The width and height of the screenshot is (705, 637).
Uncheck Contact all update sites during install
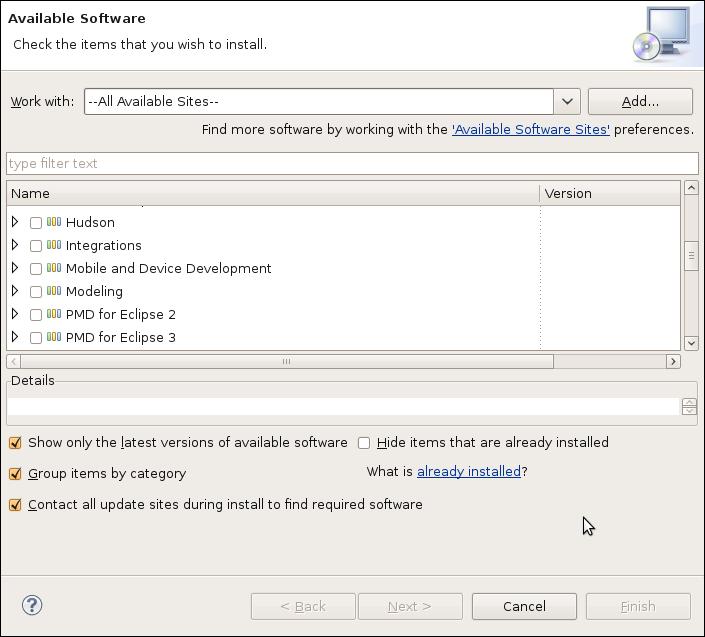coord(15,505)
